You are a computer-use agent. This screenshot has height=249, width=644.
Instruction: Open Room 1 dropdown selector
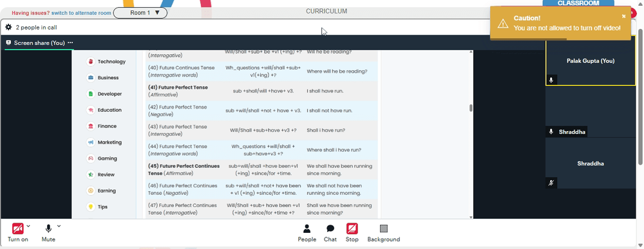tap(140, 13)
